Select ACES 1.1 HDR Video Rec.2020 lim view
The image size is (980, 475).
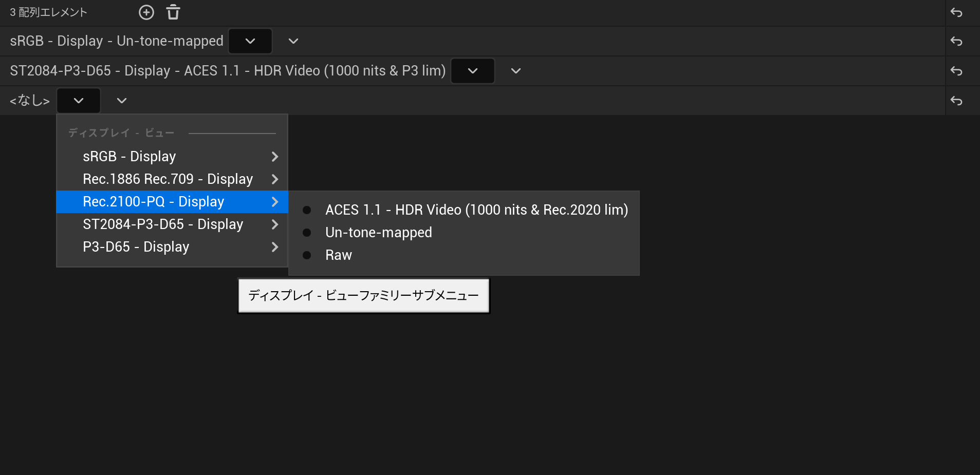tap(476, 210)
